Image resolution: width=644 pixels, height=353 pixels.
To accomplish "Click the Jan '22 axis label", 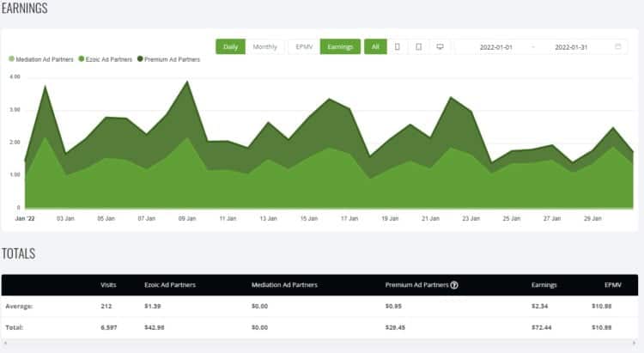I will click(25, 219).
